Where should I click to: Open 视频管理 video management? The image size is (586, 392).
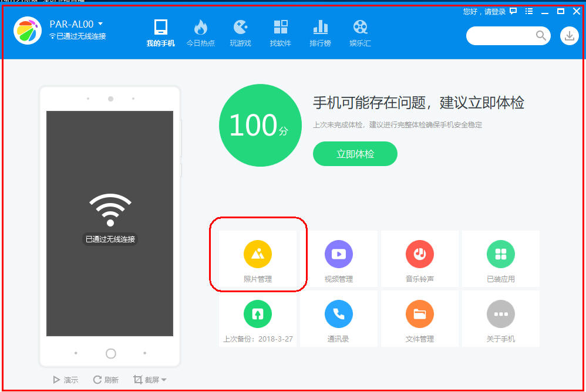pyautogui.click(x=339, y=259)
